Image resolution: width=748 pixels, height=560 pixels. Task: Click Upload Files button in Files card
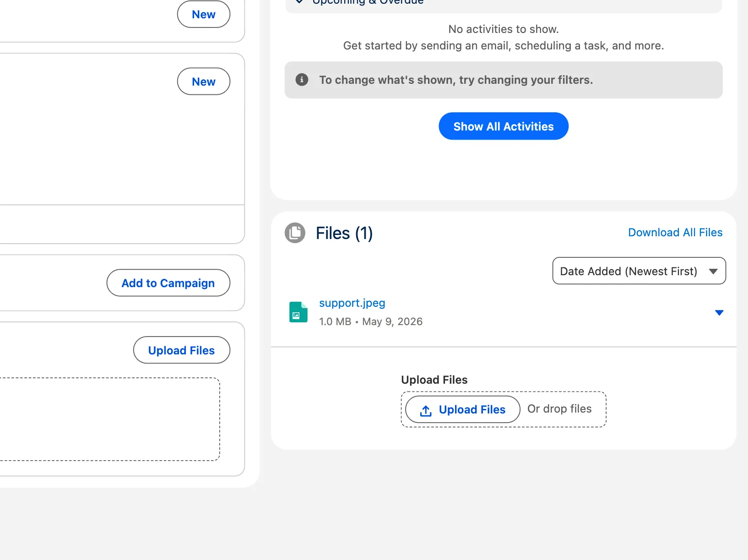(x=463, y=409)
